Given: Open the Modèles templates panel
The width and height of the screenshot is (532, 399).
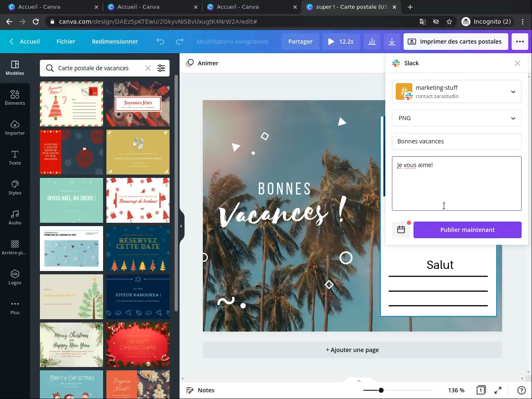Looking at the screenshot, I should pyautogui.click(x=15, y=68).
